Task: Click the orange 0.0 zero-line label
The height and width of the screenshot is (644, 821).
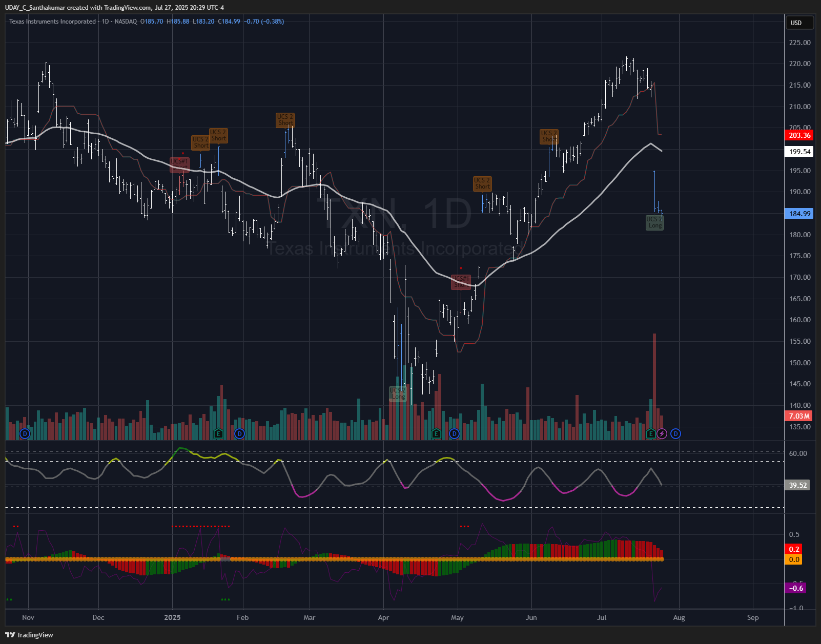Action: coord(793,559)
